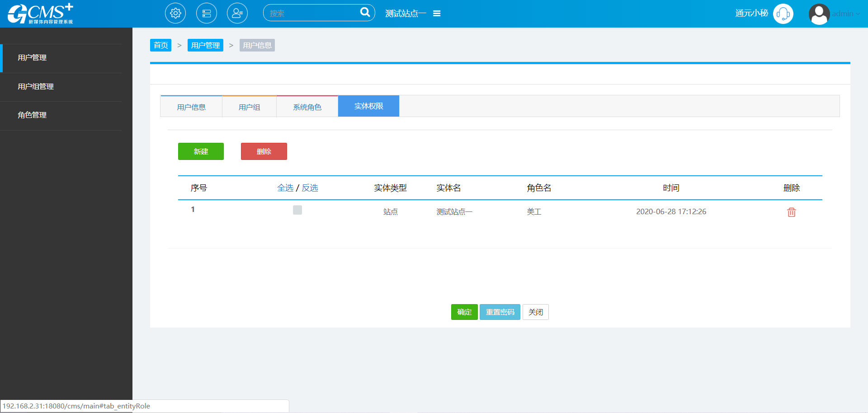Delete row 1 using trash icon
Image resolution: width=868 pixels, height=413 pixels.
click(x=791, y=212)
